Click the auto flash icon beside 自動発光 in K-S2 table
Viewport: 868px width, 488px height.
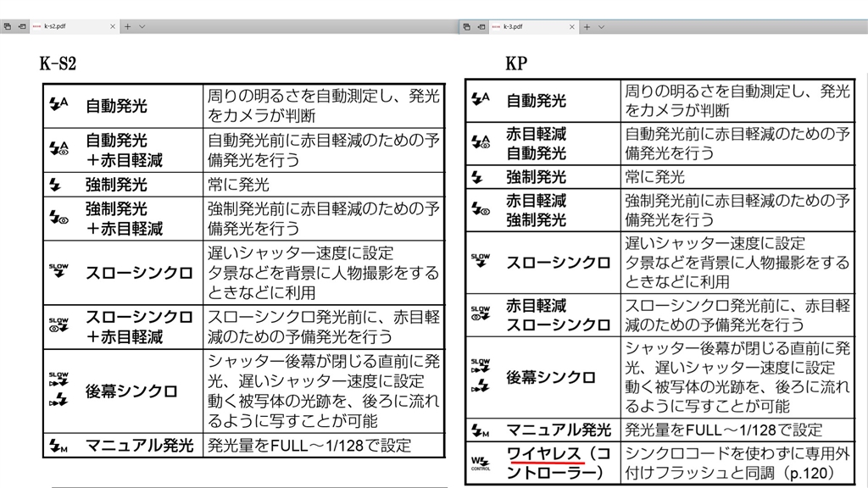(x=58, y=103)
